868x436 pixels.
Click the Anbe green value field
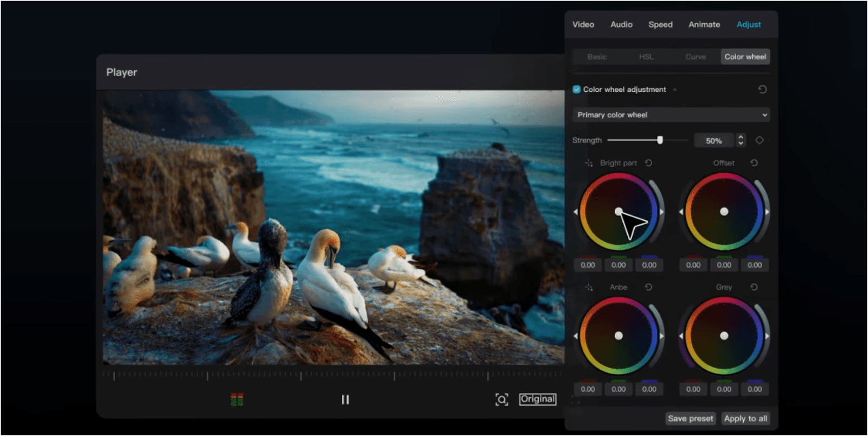(x=618, y=389)
